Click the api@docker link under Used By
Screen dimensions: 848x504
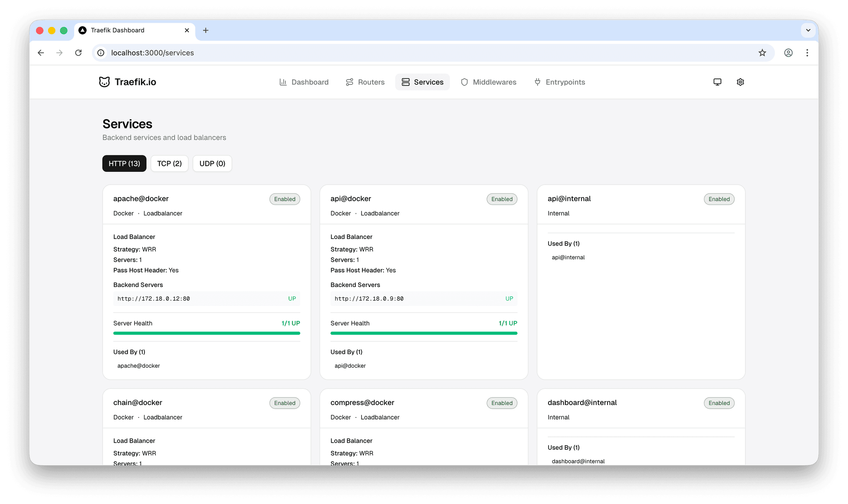tap(350, 366)
